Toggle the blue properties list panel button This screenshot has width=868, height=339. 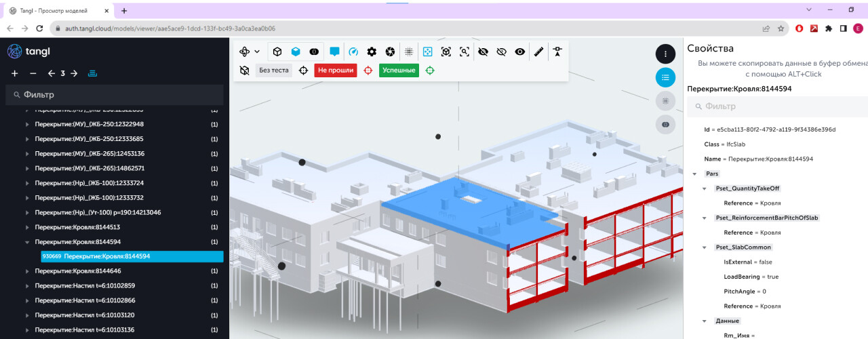(665, 77)
